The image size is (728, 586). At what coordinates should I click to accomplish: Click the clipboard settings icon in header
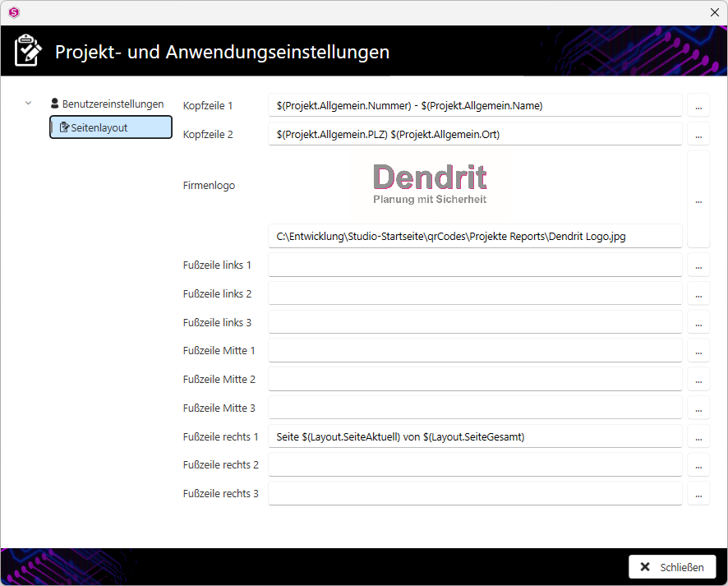pyautogui.click(x=27, y=50)
